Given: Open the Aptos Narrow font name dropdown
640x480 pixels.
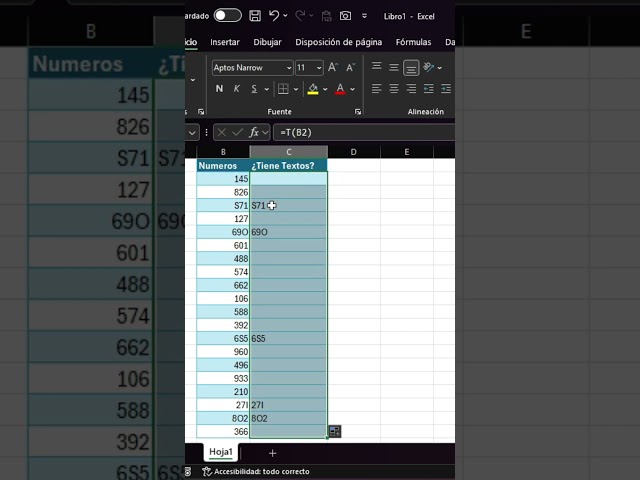Looking at the screenshot, I should tap(289, 68).
